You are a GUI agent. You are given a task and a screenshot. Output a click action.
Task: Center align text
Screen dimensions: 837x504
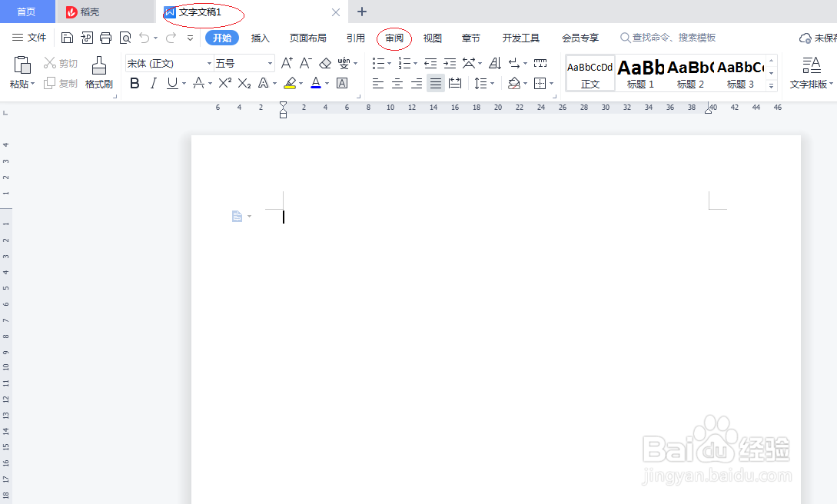coord(397,83)
